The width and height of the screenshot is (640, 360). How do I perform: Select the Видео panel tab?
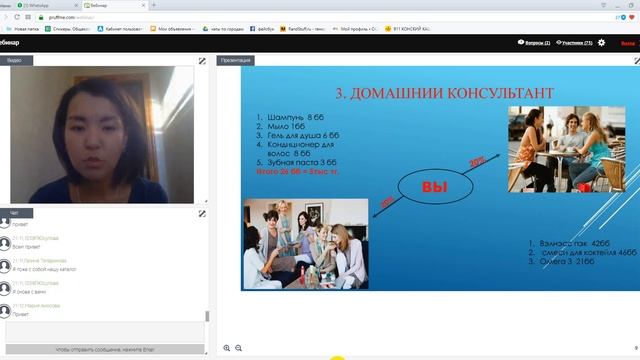(16, 60)
